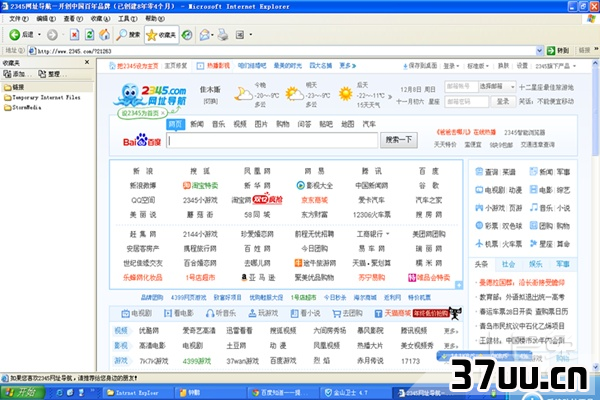Select the 网页 search tab
The width and height of the screenshot is (600, 400).
pyautogui.click(x=176, y=124)
